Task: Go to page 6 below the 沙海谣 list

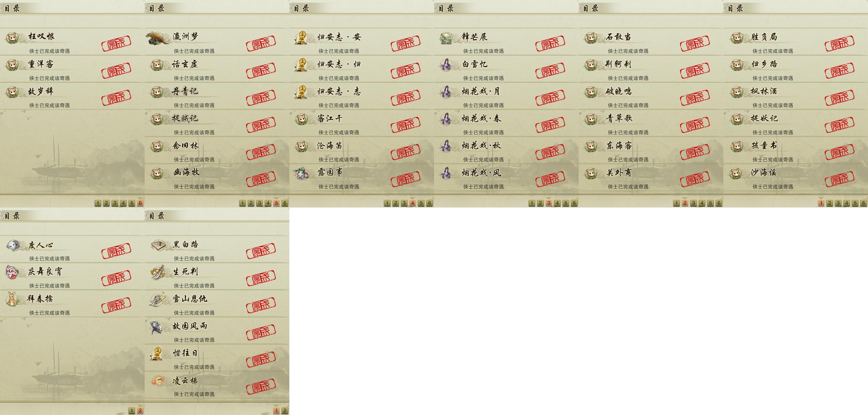Action: 863,203
